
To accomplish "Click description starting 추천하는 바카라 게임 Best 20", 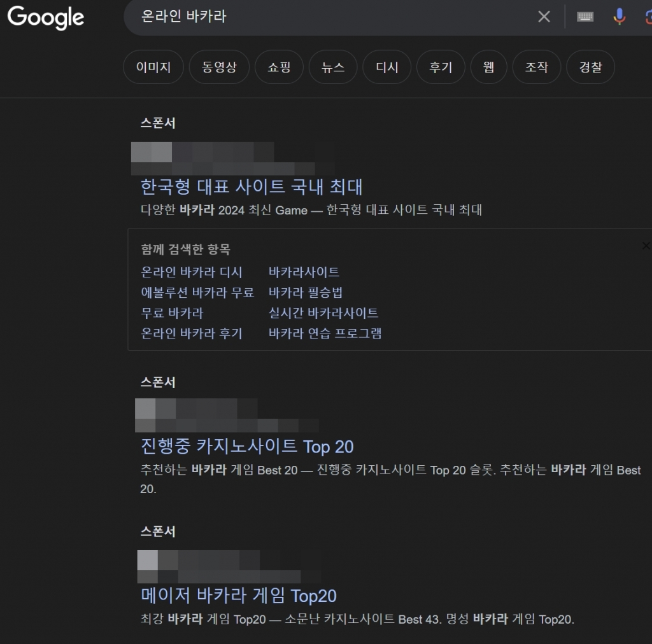I will click(390, 479).
